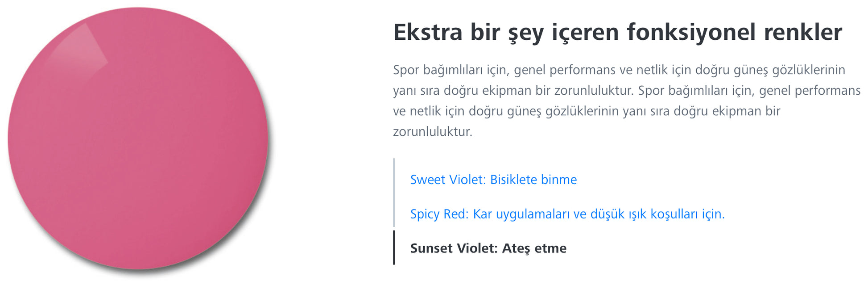Click "düşük ışık koşulları için" link text
The height and width of the screenshot is (281, 868).
[x=657, y=214]
